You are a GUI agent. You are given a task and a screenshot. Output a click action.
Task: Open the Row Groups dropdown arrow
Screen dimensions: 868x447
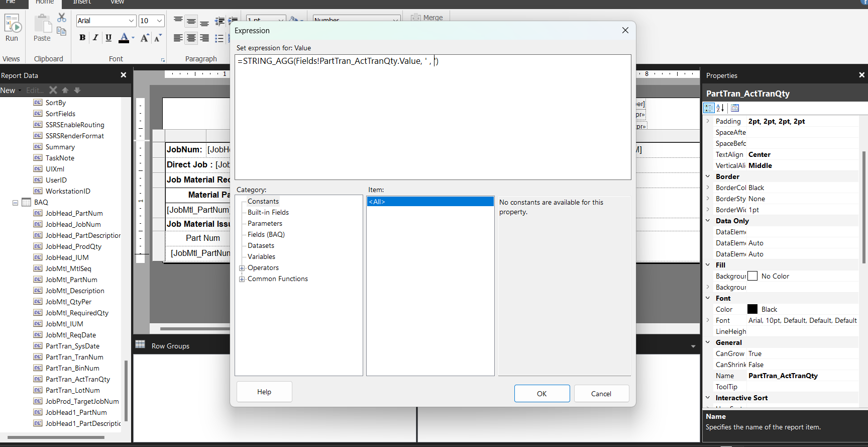pyautogui.click(x=693, y=346)
